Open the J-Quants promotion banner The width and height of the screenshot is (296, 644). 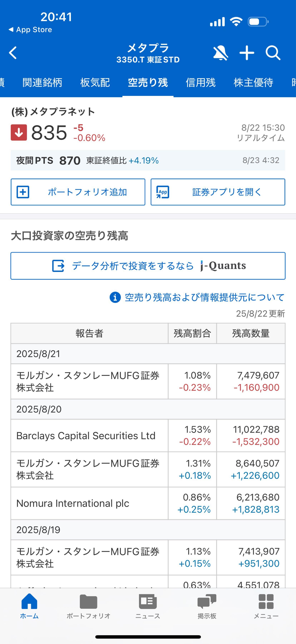pyautogui.click(x=148, y=266)
